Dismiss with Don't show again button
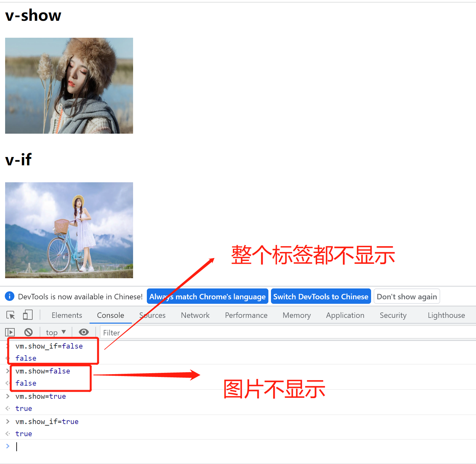The width and height of the screenshot is (476, 464). click(x=407, y=296)
